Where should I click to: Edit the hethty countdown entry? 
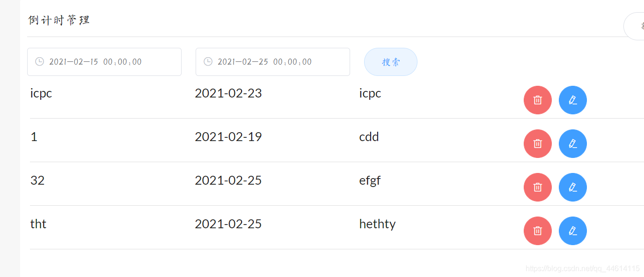pyautogui.click(x=572, y=231)
